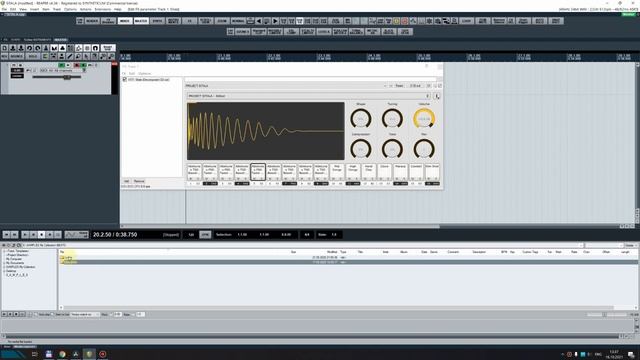The image size is (640, 360).
Task: Open the Options menu in menu bar
Action: (70, 9)
